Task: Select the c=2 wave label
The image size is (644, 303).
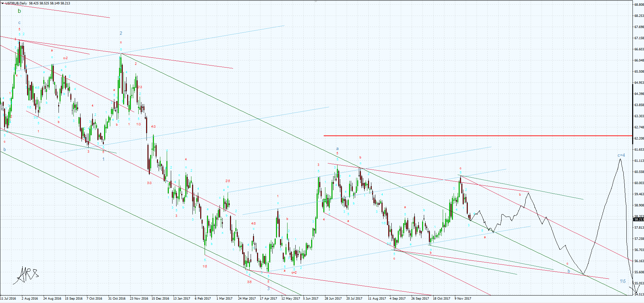Action: coord(294,273)
